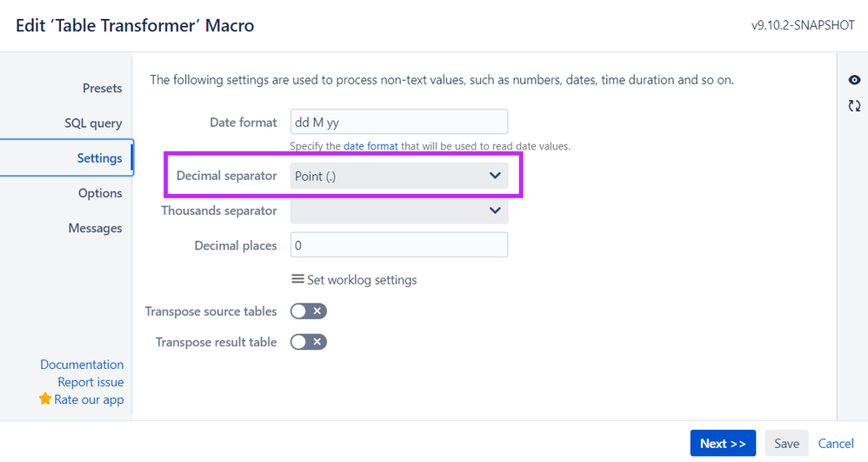The height and width of the screenshot is (462, 868).
Task: Toggle Transpose source tables switch
Action: click(x=309, y=311)
